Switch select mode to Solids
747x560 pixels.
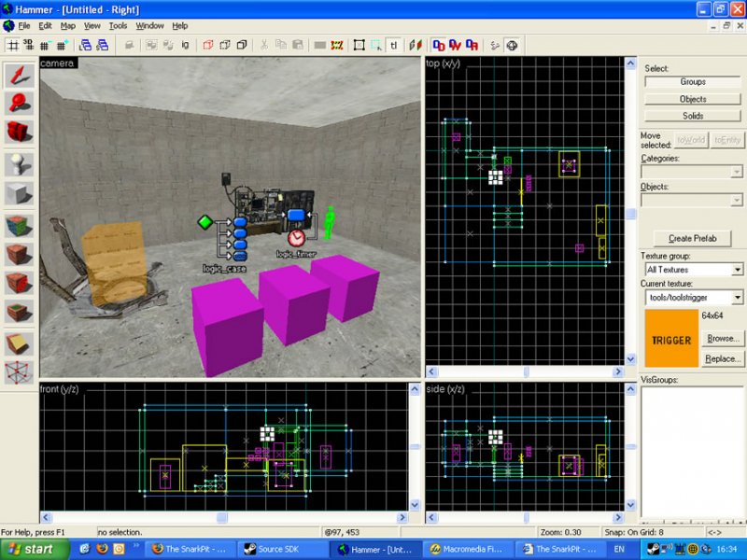tap(692, 116)
